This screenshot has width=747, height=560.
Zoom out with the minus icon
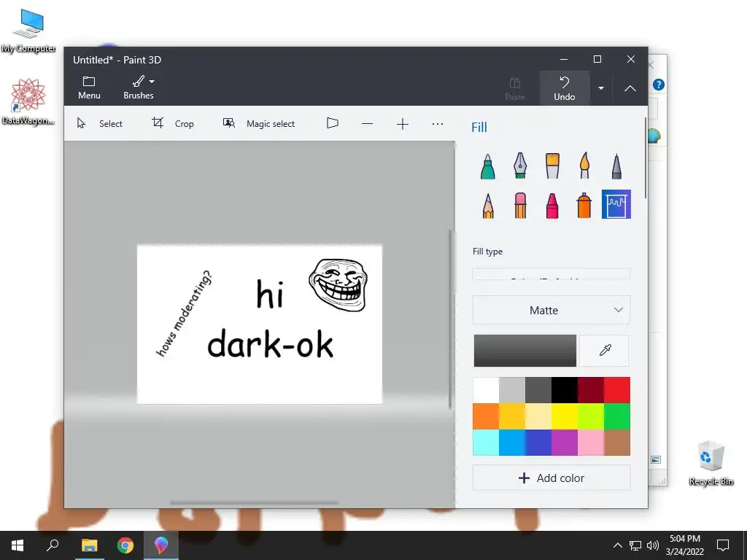pos(368,124)
